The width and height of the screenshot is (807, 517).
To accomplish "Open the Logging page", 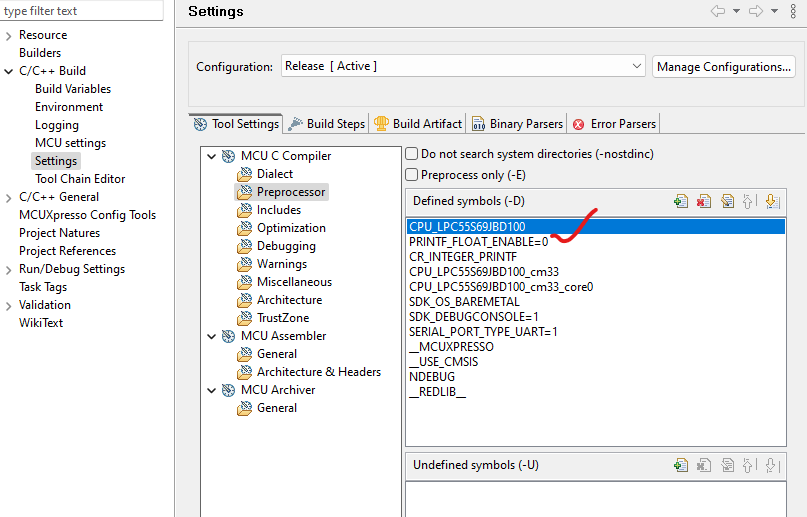I will point(57,125).
